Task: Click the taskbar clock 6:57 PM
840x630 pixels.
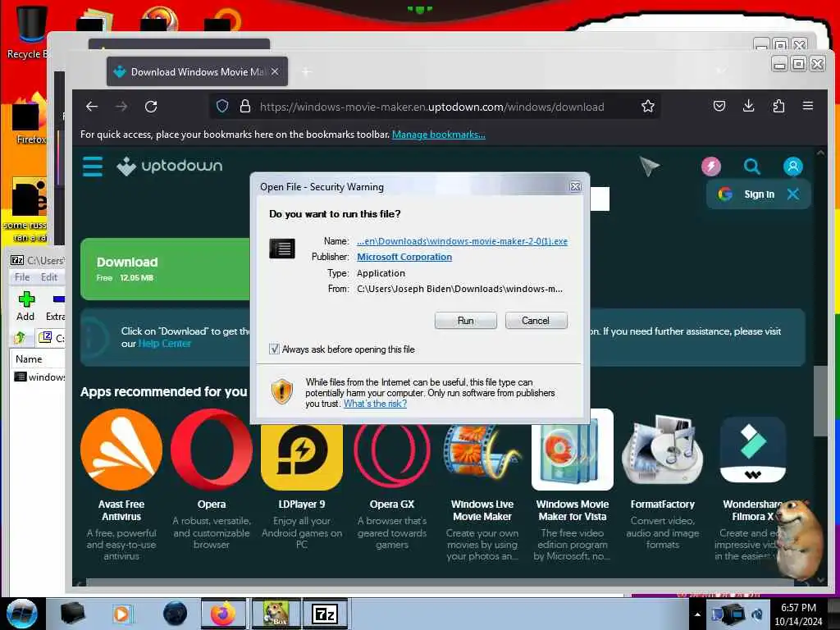Action: point(798,608)
